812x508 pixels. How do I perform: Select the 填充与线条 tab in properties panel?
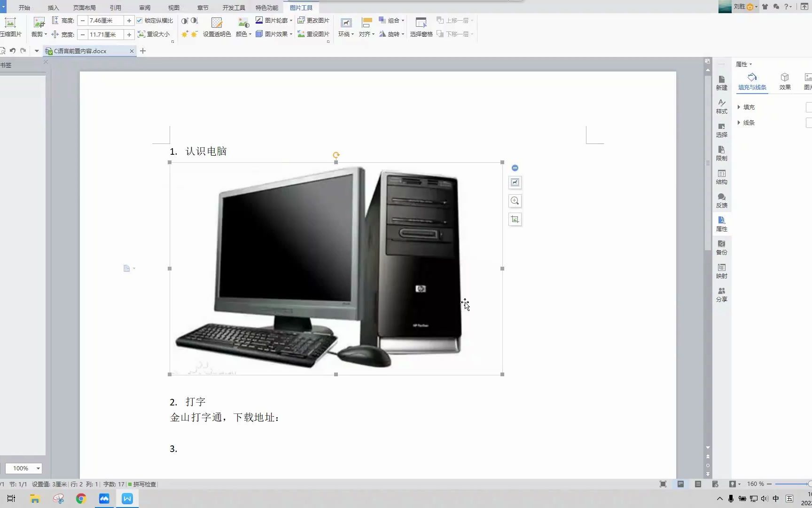click(x=752, y=82)
